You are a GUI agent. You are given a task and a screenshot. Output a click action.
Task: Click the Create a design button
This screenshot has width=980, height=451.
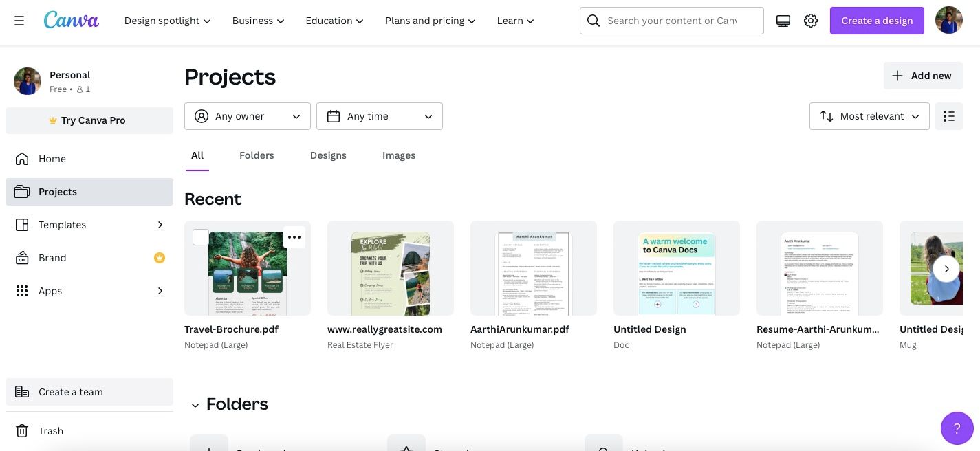(x=876, y=20)
